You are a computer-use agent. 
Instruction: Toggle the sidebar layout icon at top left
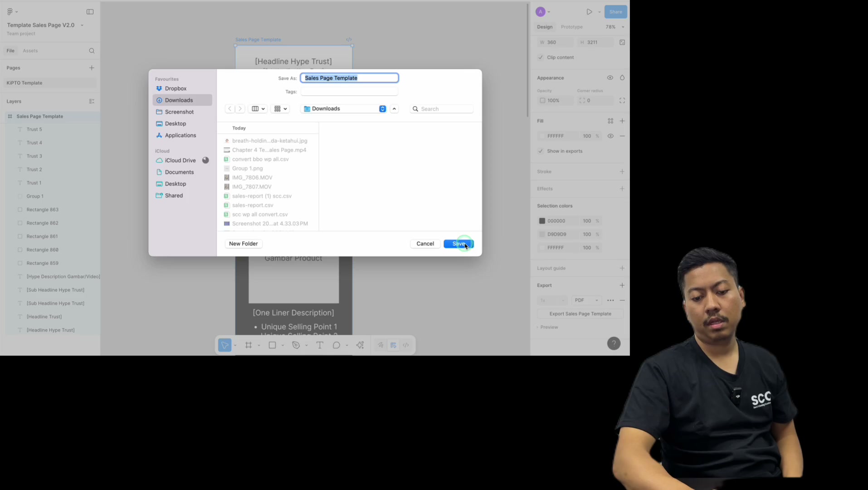point(90,12)
